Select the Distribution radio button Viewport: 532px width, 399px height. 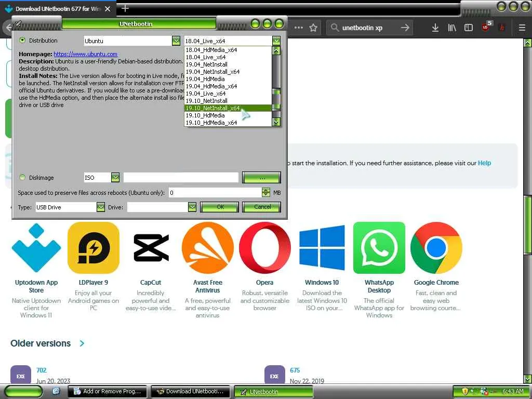click(22, 40)
